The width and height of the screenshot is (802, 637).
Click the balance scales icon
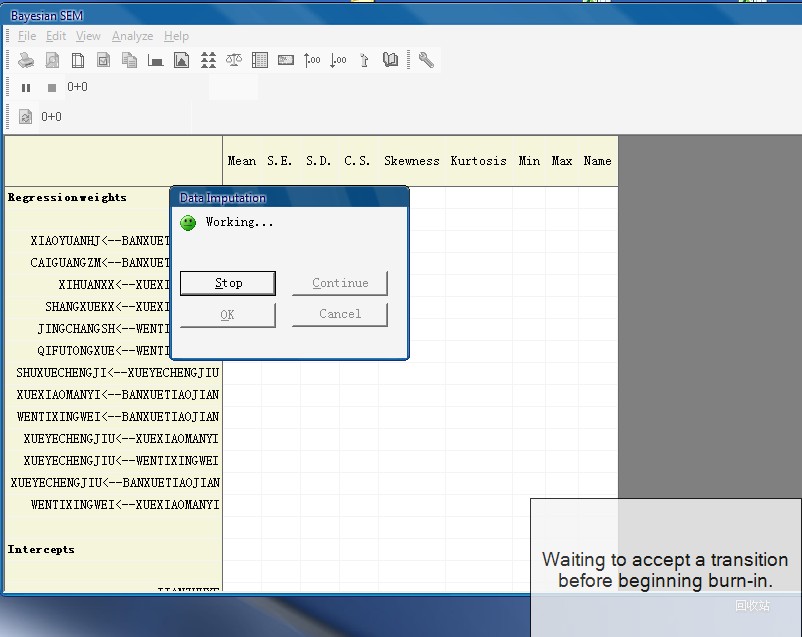(x=234, y=60)
